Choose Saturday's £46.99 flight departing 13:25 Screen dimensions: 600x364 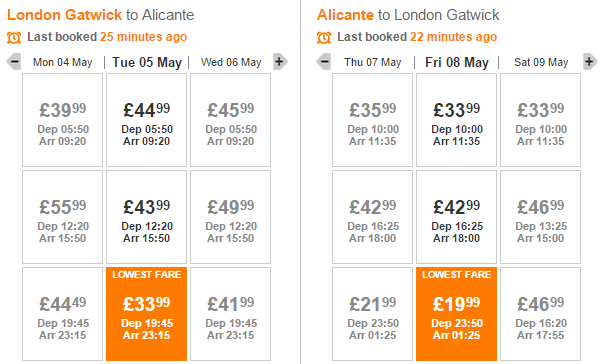(x=540, y=217)
